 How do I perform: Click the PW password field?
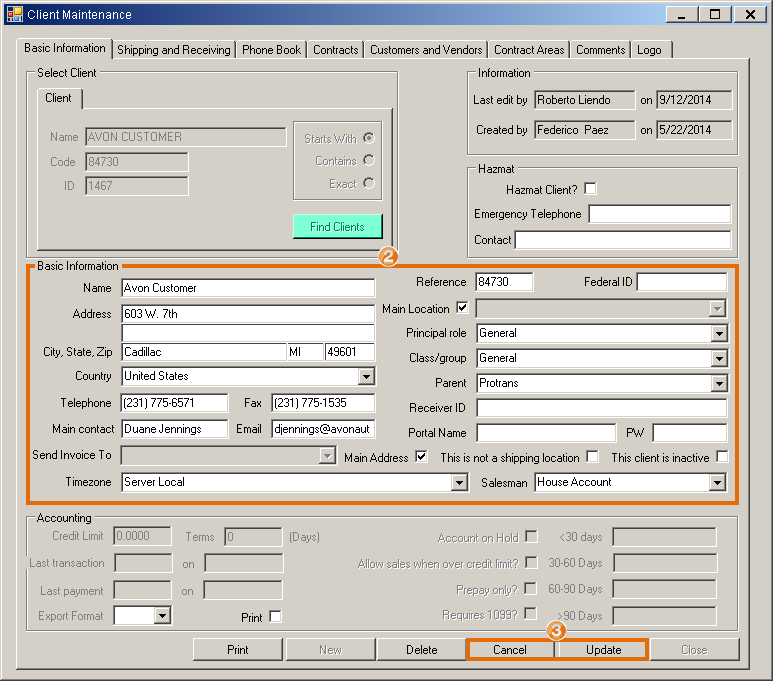[690, 433]
